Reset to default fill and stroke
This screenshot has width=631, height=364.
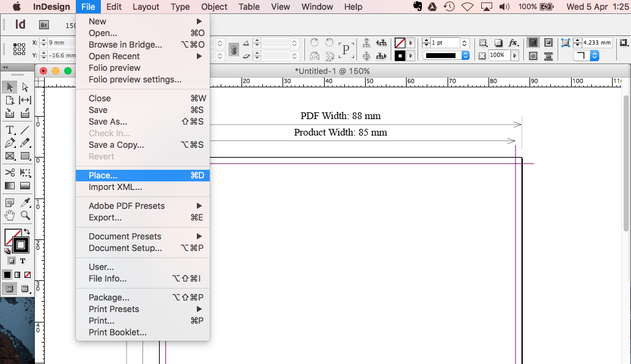7,251
